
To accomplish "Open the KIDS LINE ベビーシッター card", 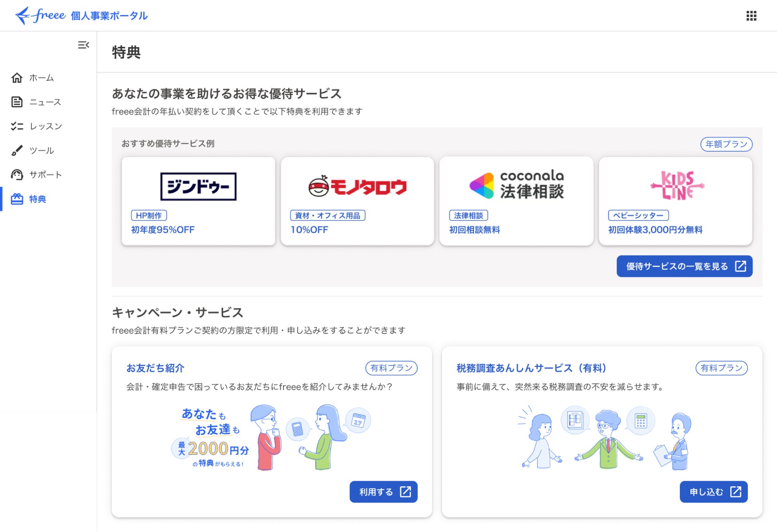I will (x=675, y=201).
